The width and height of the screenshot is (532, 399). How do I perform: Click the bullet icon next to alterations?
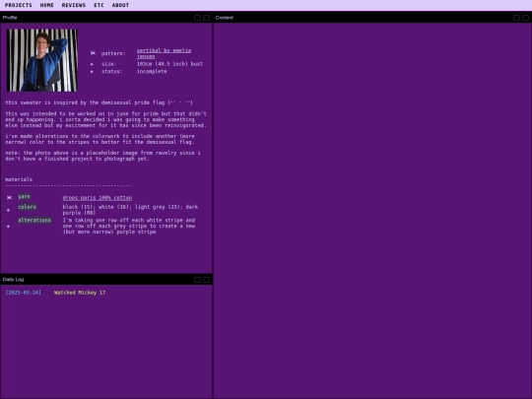[8, 226]
